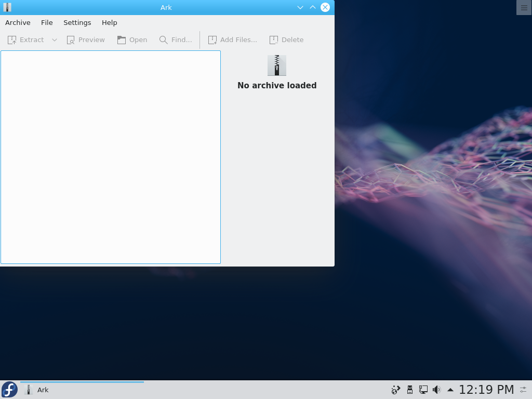Click the zipper archive icon in info panel

pyautogui.click(x=277, y=65)
